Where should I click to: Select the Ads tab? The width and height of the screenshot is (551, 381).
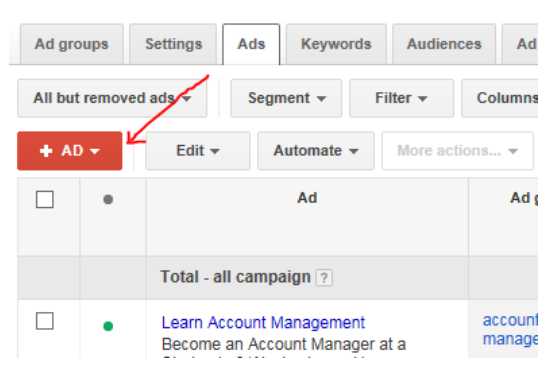(x=251, y=44)
